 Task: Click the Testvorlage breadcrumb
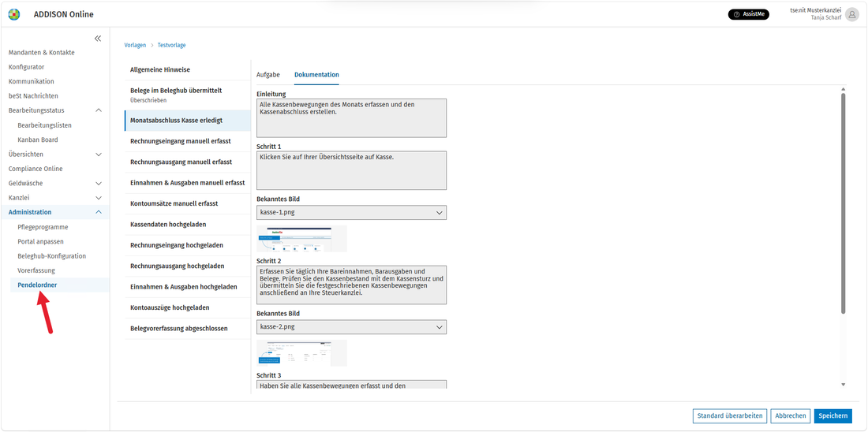tap(171, 46)
